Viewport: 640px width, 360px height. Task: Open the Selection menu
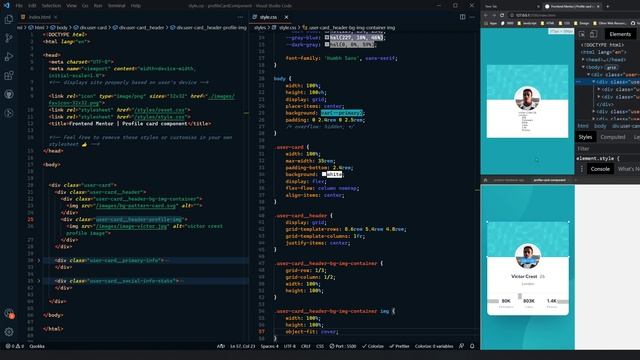tap(51, 6)
